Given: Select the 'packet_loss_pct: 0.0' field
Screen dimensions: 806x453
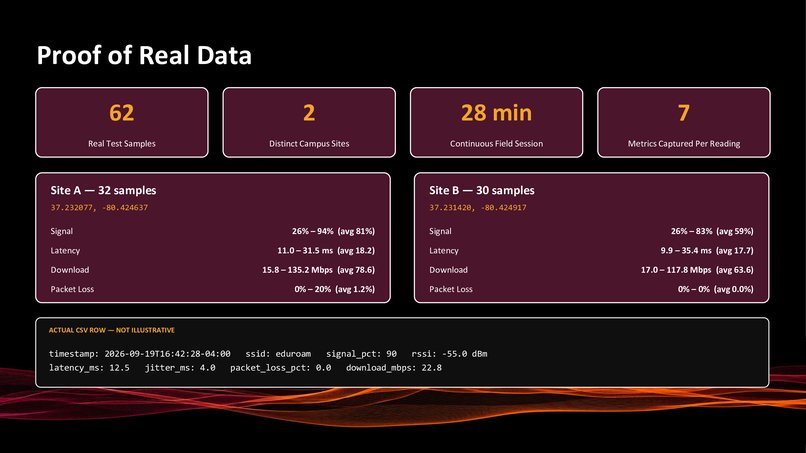Looking at the screenshot, I should (281, 368).
